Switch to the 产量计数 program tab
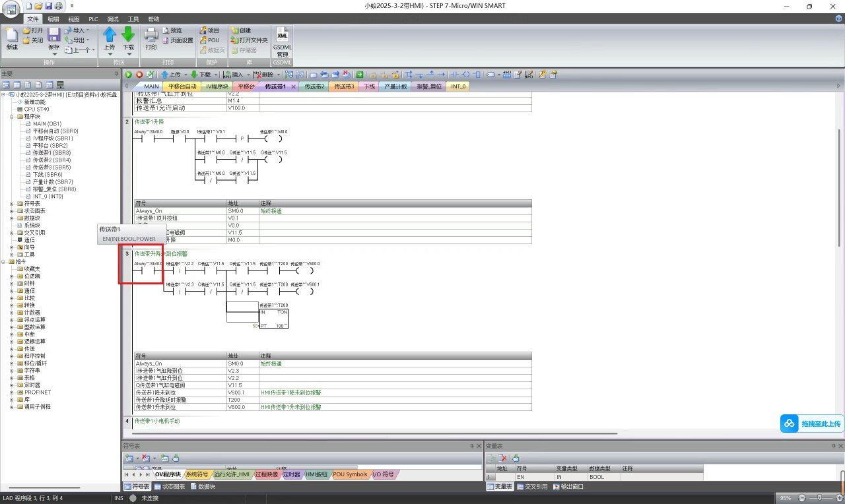Image resolution: width=845 pixels, height=504 pixels. coord(396,86)
